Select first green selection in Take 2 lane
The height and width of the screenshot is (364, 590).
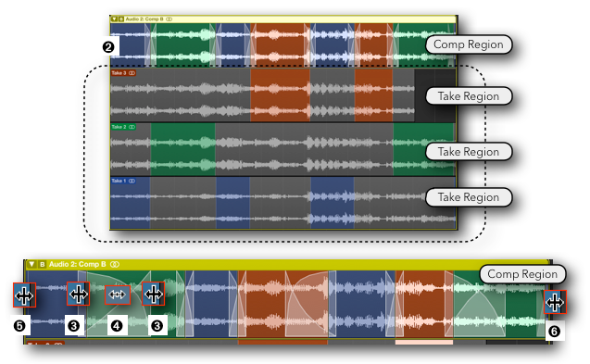tap(182, 149)
